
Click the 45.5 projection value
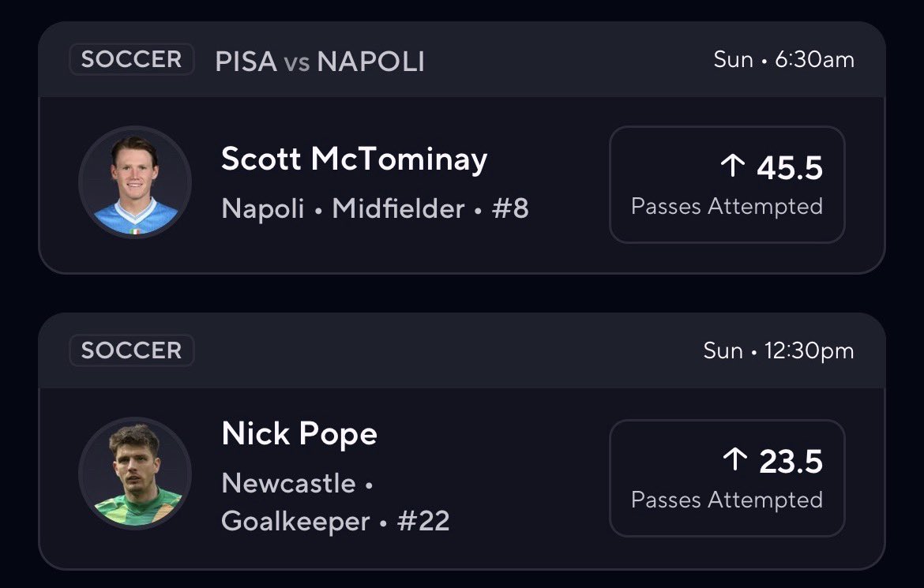coord(790,168)
